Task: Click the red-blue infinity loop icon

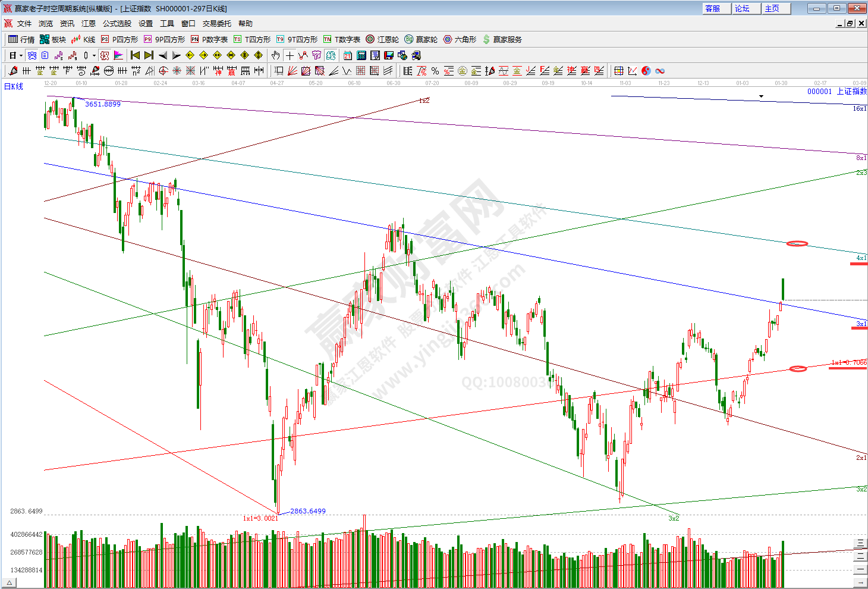Action: (660, 71)
